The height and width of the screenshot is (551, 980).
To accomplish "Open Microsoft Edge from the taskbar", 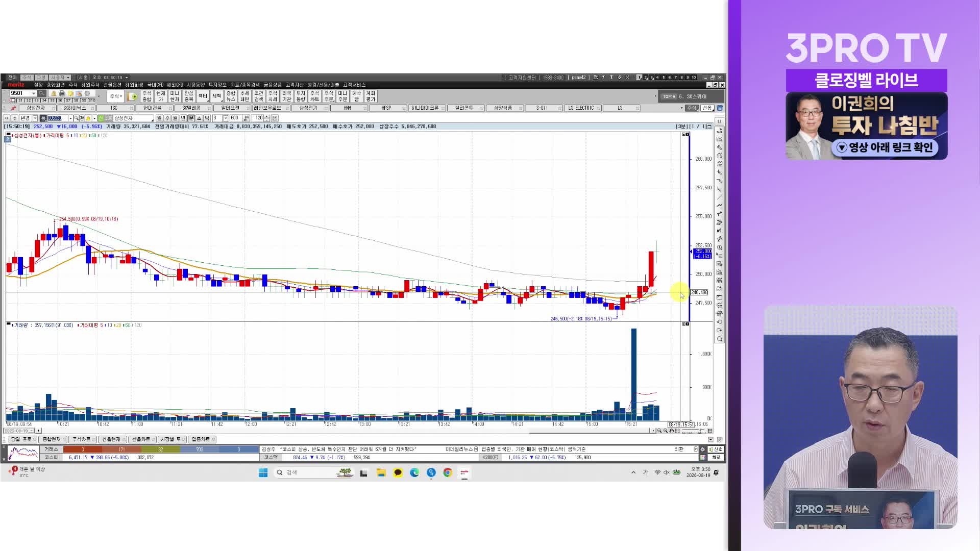I will click(x=414, y=472).
